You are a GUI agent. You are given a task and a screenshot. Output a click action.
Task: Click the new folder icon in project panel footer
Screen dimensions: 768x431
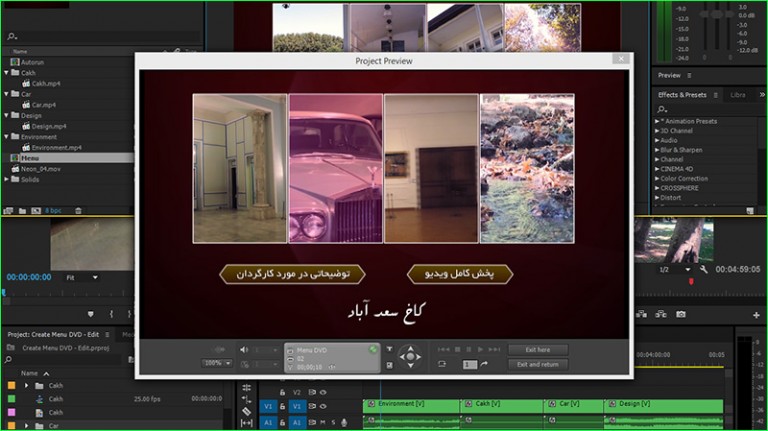[x=23, y=211]
